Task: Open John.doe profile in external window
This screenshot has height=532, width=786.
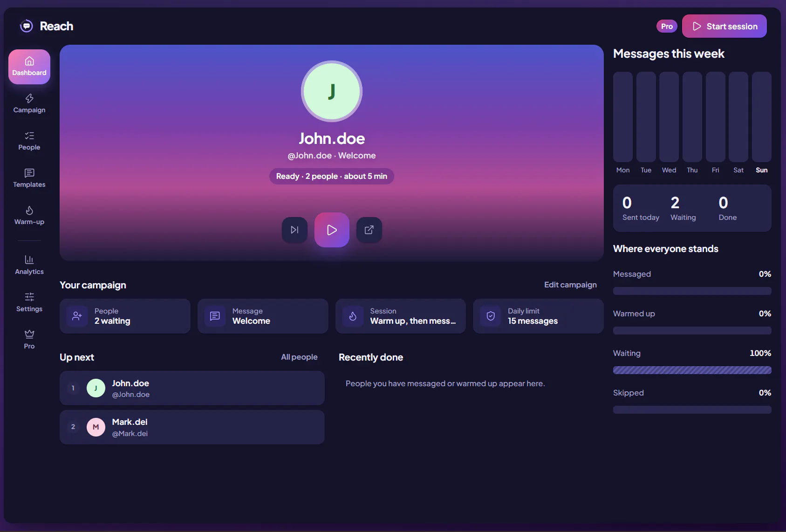Action: pos(369,230)
